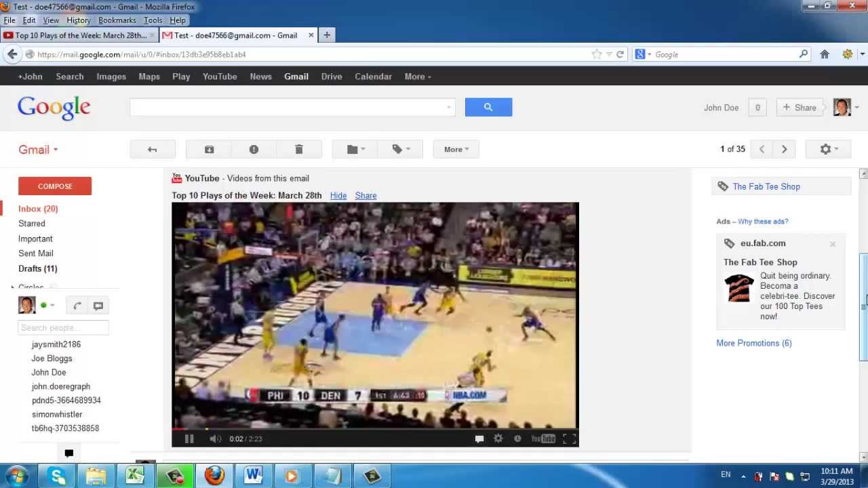Open the profile picture account menu
This screenshot has width=868, height=488.
pos(846,107)
